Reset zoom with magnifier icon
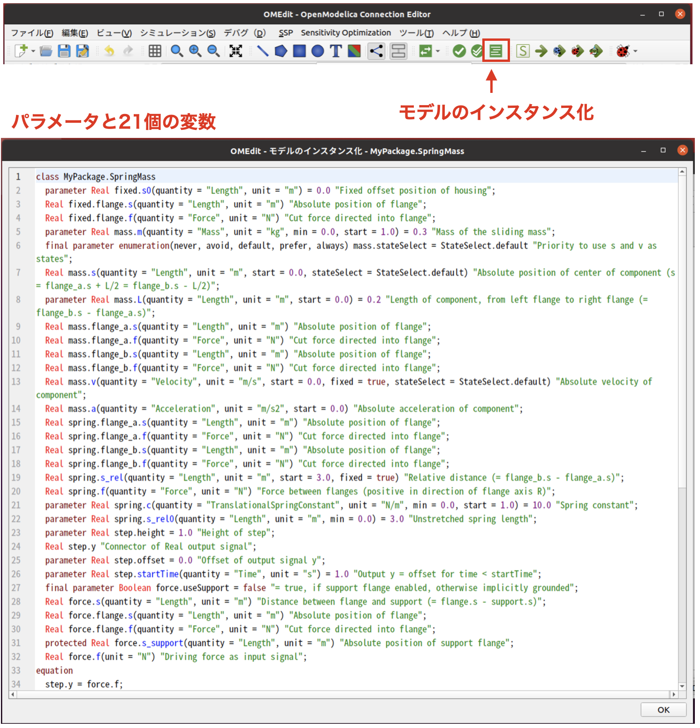The width and height of the screenshot is (700, 728). tap(177, 51)
